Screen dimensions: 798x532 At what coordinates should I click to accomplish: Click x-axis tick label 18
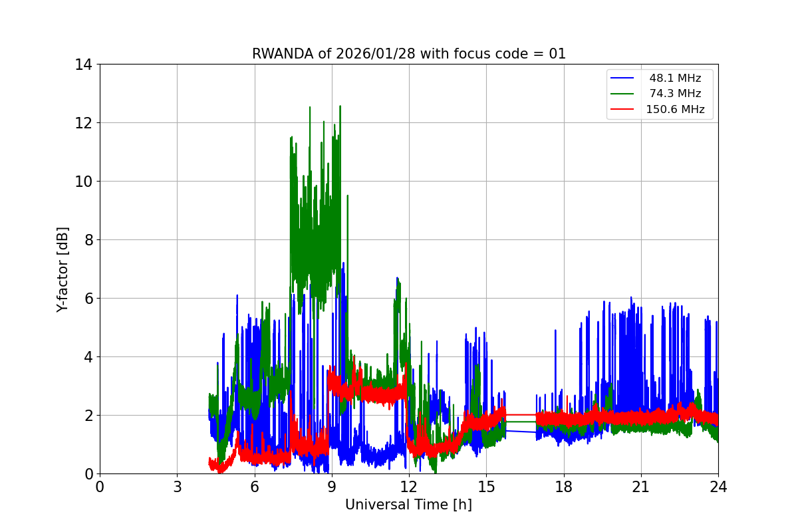(x=564, y=486)
